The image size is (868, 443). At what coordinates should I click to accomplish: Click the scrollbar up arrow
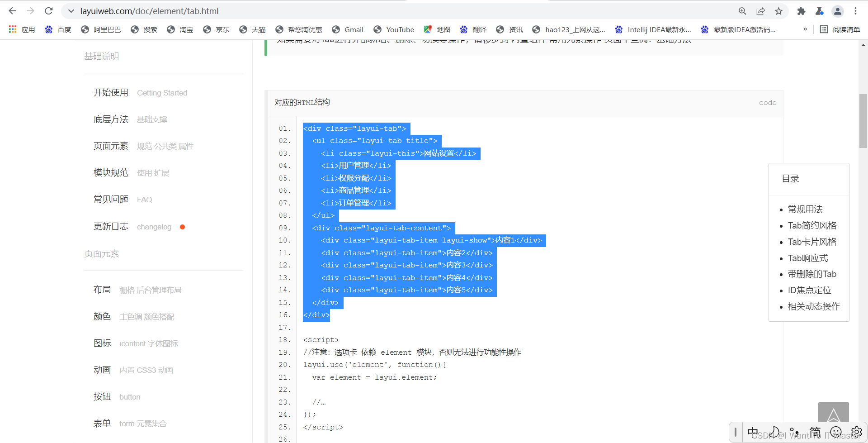coord(863,45)
